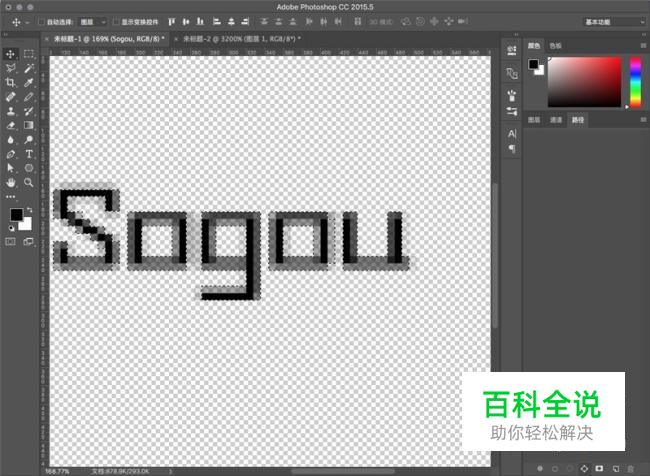The image size is (650, 476).
Task: Select the History Brush tool
Action: pos(29,111)
